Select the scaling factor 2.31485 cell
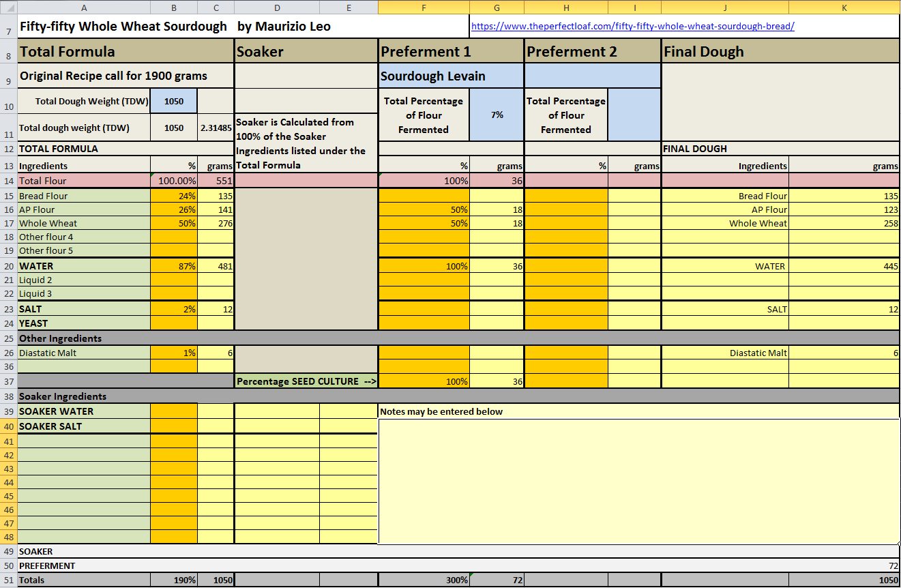The height and width of the screenshot is (588, 901). pos(216,128)
